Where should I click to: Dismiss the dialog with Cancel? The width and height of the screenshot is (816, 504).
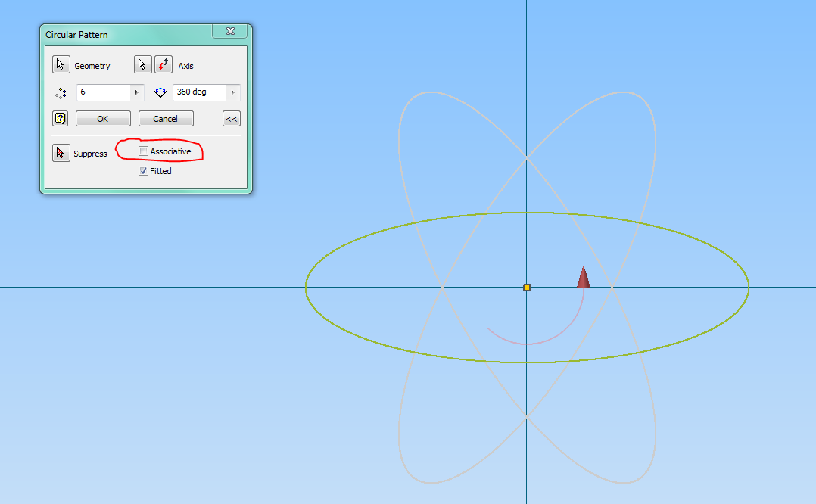point(165,118)
